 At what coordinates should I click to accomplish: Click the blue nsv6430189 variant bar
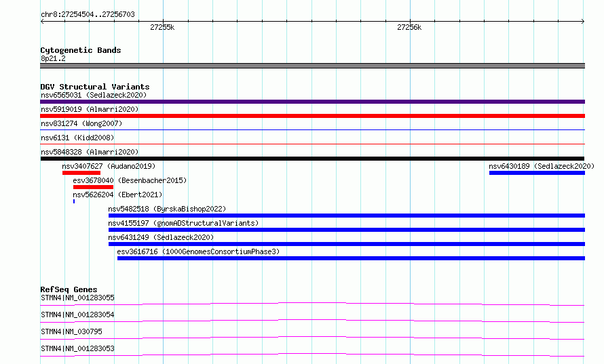(537, 173)
